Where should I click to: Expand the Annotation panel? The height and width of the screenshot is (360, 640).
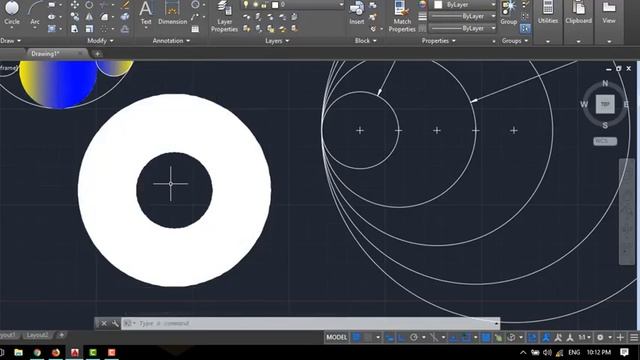click(x=171, y=41)
